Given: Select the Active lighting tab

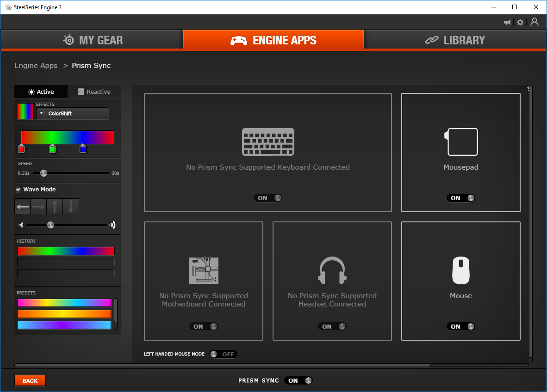Looking at the screenshot, I should tap(41, 92).
